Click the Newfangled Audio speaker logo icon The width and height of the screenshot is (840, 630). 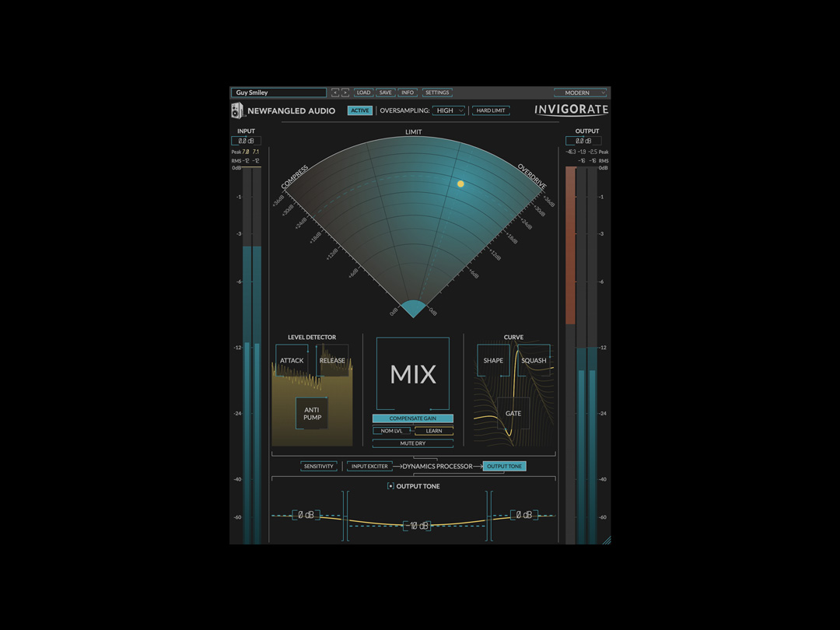click(x=237, y=110)
